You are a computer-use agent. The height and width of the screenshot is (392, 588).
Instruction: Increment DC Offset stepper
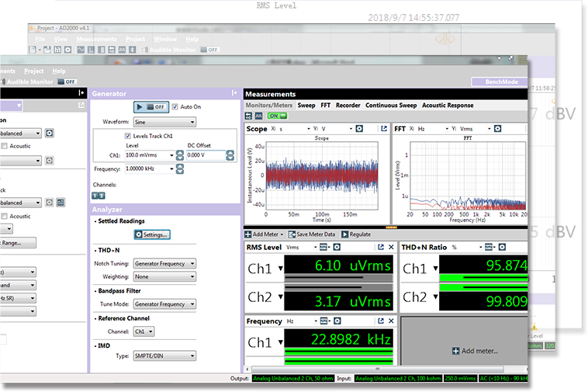coord(230,153)
